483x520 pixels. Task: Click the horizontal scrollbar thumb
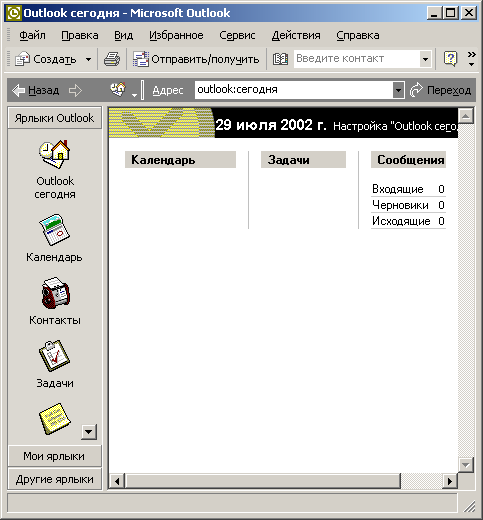tap(262, 481)
